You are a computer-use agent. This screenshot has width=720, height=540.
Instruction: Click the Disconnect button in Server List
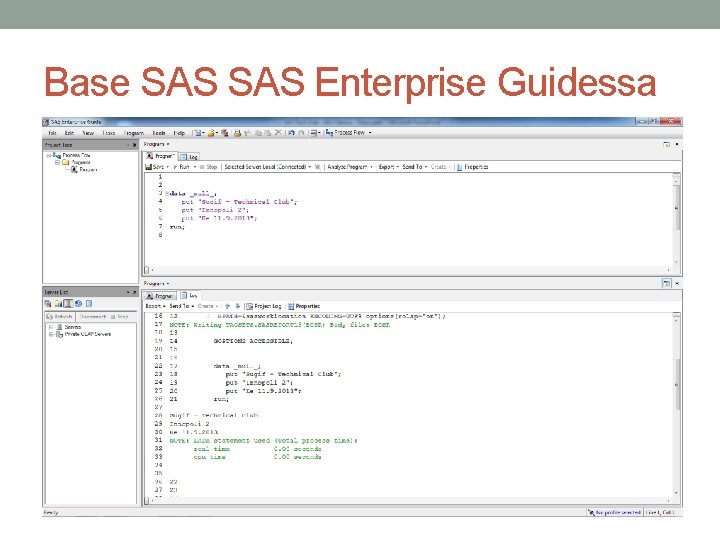[x=93, y=317]
